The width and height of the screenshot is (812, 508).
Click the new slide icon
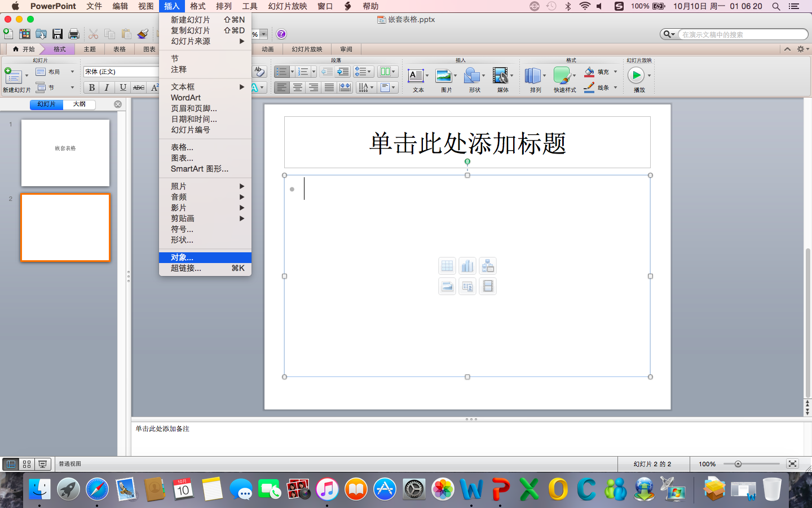pos(13,75)
